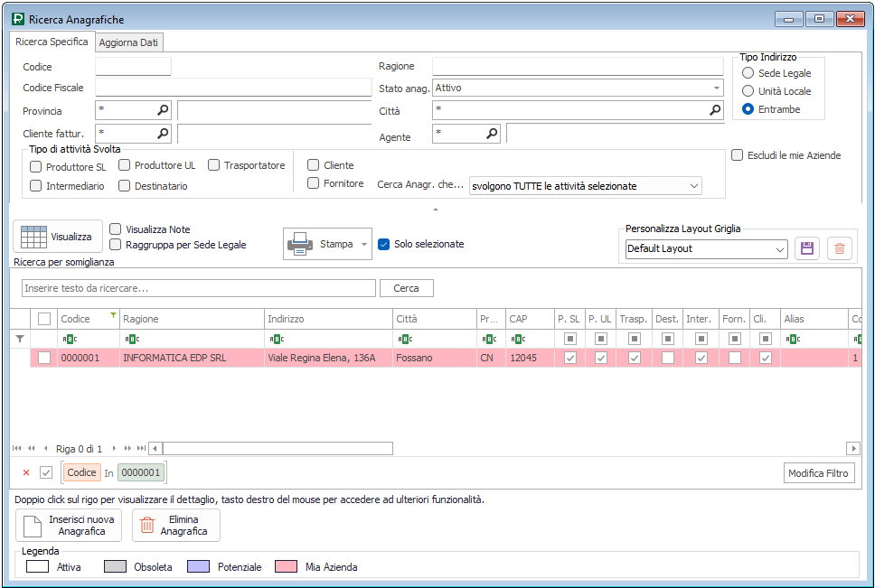The image size is (875, 588).
Task: Click the Provincia search magnifier icon
Action: (x=163, y=110)
